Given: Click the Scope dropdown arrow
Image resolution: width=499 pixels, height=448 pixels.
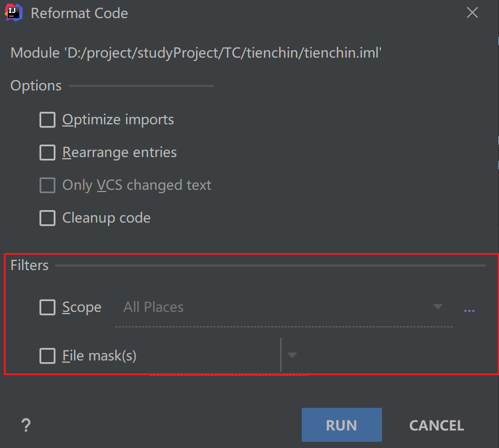Looking at the screenshot, I should [x=437, y=307].
